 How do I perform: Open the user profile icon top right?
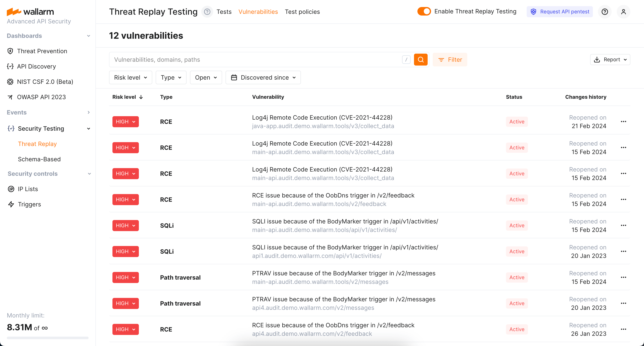(624, 11)
